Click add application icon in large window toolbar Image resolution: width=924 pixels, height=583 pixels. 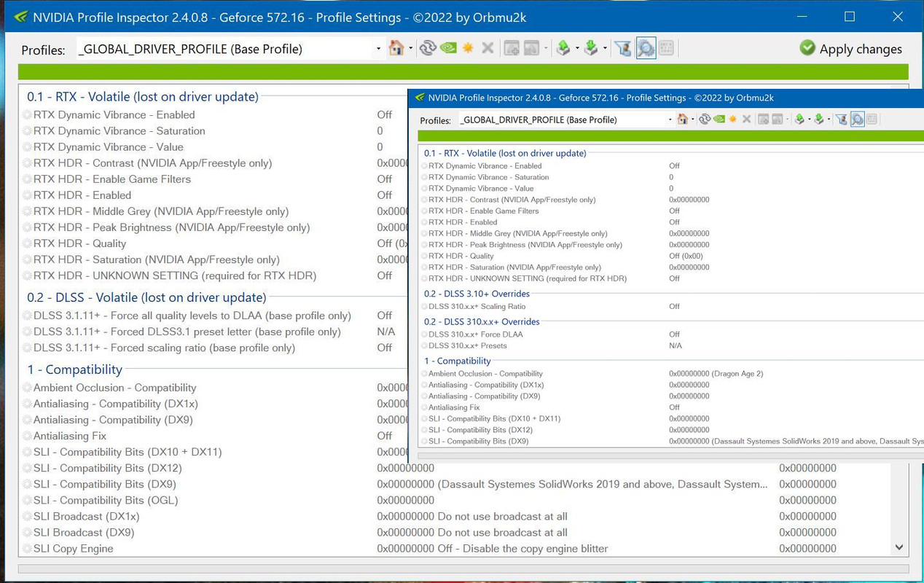[x=512, y=48]
